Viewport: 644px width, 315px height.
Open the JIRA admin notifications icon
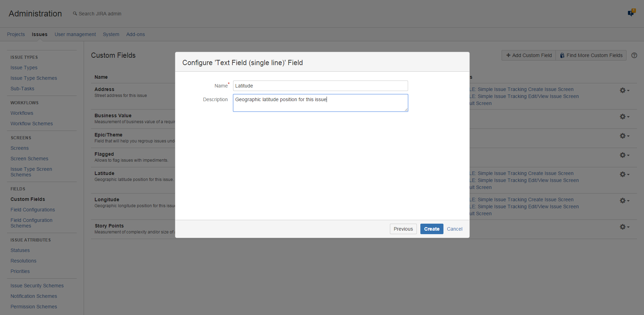click(631, 12)
